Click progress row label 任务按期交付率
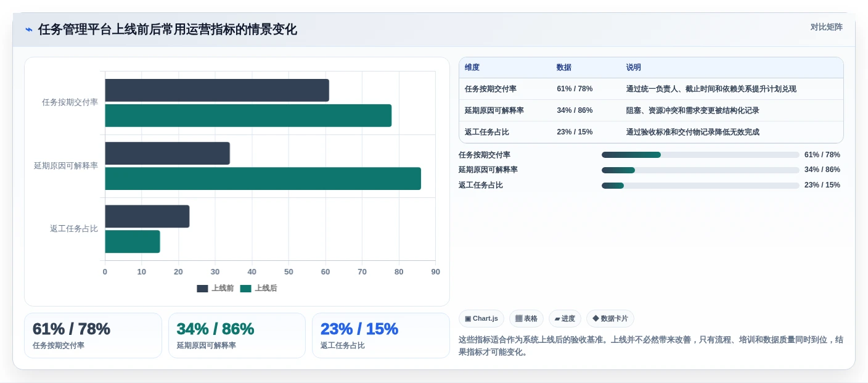Viewport: 868px width, 383px height. [485, 155]
